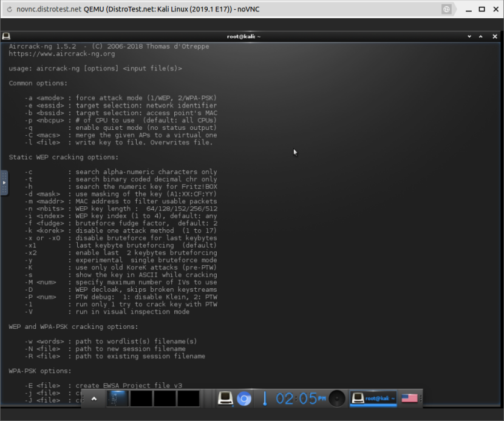This screenshot has height=421, width=504.
Task: Click the '-d <mask>' option line
Action: pos(121,194)
